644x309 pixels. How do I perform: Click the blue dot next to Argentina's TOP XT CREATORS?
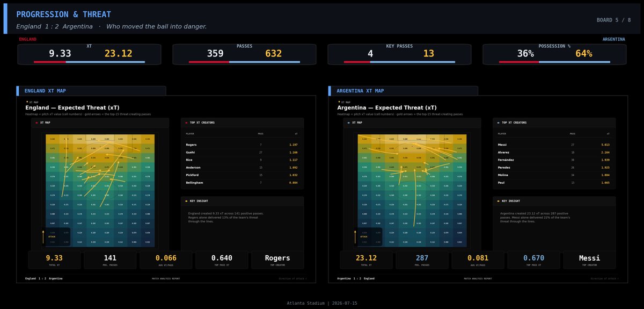tap(498, 123)
